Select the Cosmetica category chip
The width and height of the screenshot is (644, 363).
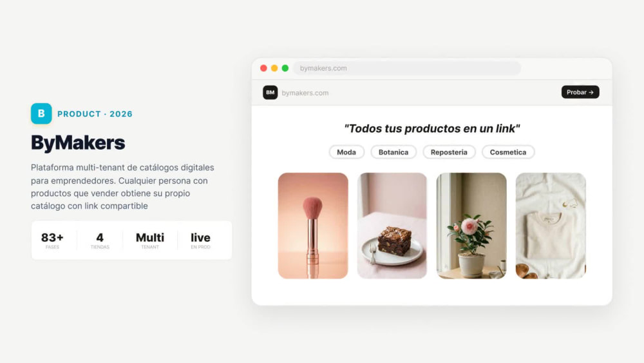pyautogui.click(x=508, y=152)
